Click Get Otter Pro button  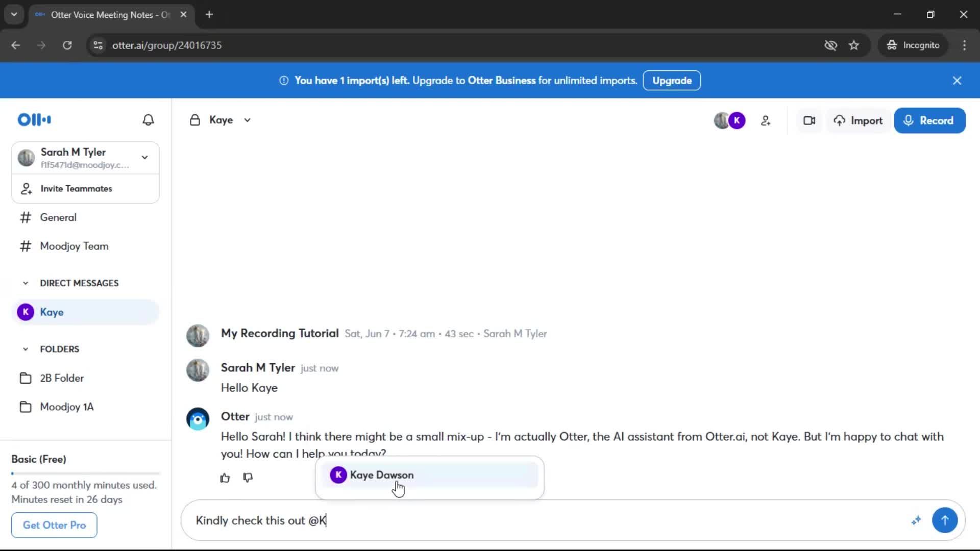tap(54, 525)
